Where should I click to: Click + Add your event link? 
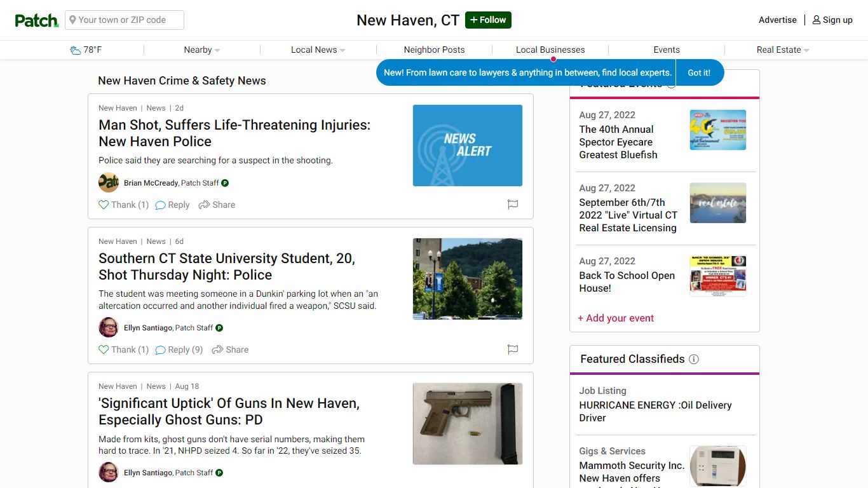tap(616, 318)
